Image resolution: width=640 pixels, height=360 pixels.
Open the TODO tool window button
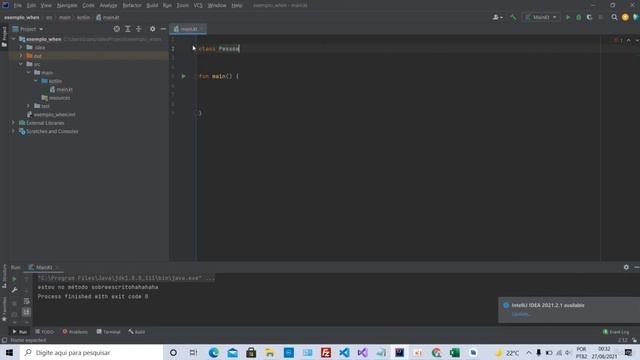coord(44,332)
